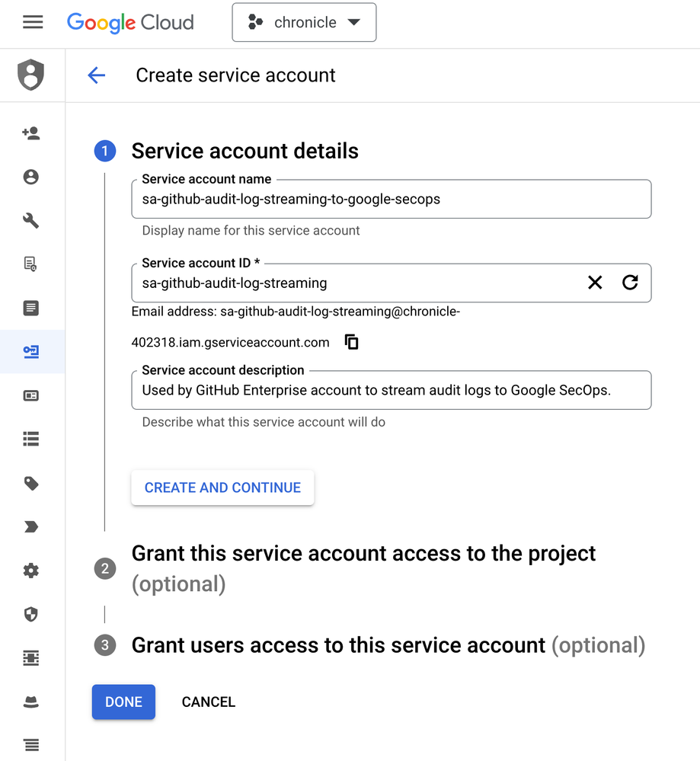
Task: Open the chronicle project selector dropdown
Action: click(304, 22)
